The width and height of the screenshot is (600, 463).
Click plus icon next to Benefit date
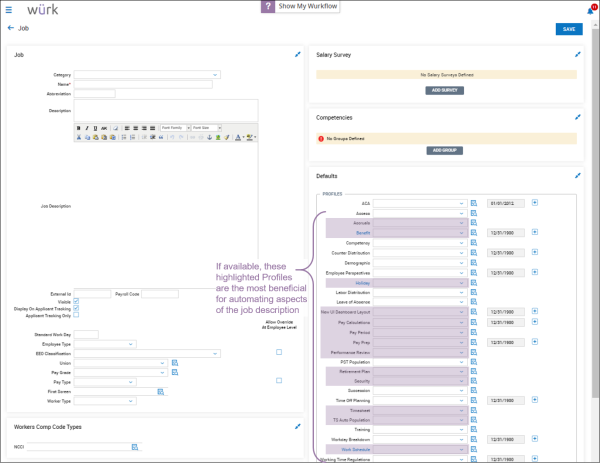click(535, 232)
